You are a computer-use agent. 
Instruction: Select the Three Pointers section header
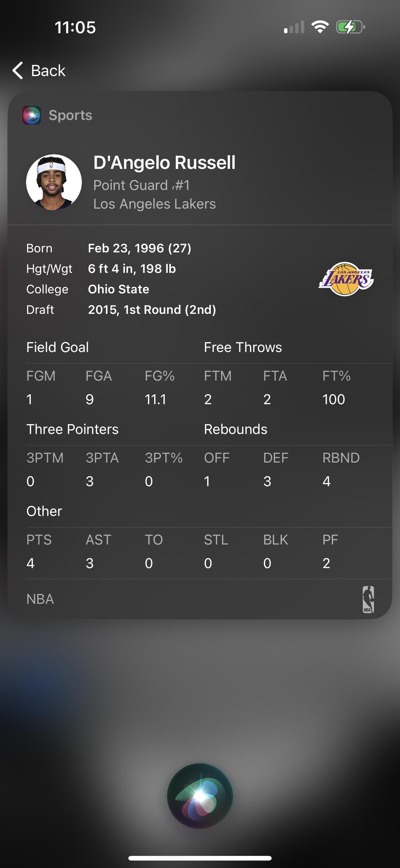pos(72,429)
